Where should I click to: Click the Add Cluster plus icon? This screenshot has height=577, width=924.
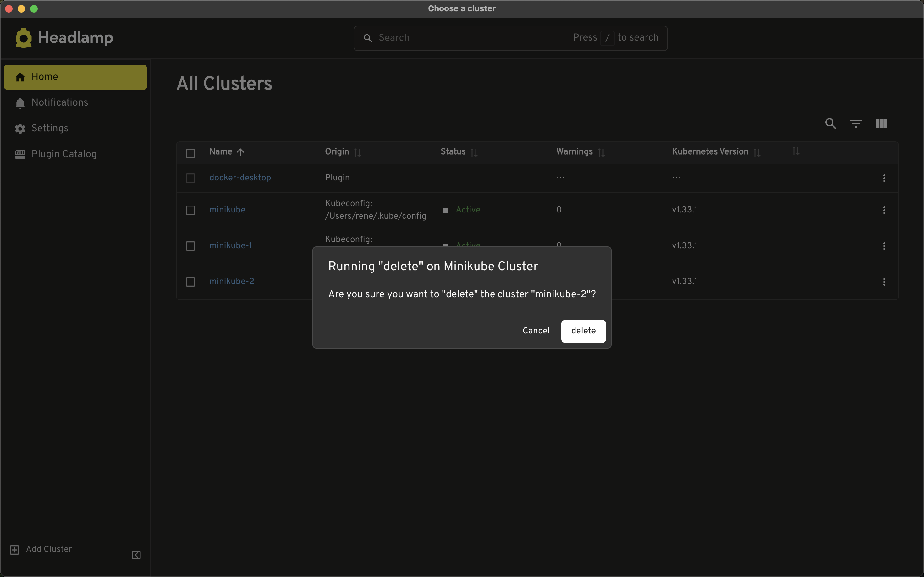pos(14,550)
